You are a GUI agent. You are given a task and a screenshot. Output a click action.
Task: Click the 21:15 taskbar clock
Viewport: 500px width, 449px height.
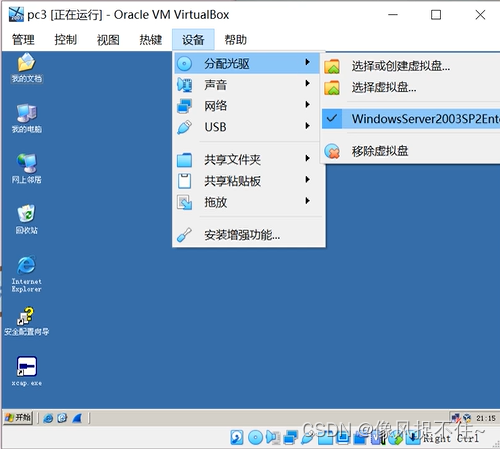click(x=486, y=418)
